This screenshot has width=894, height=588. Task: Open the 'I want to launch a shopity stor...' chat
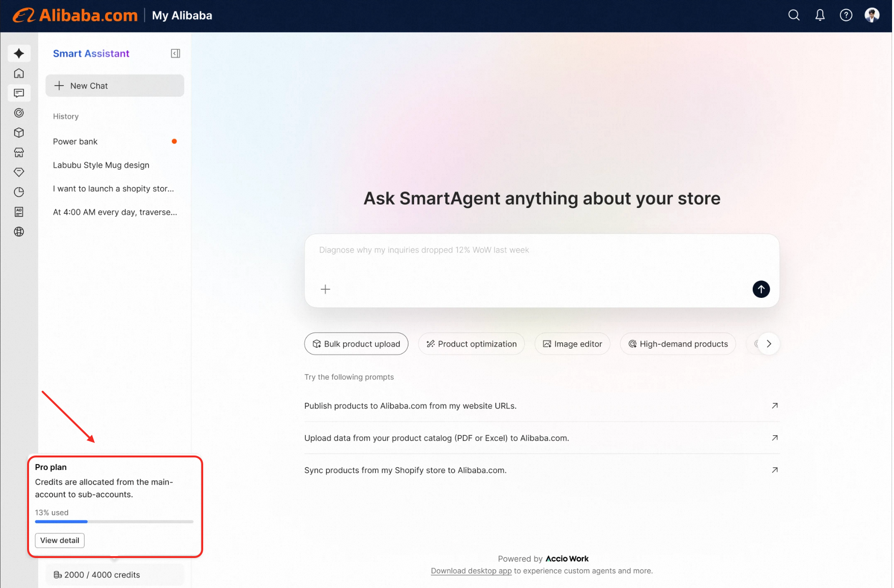115,189
